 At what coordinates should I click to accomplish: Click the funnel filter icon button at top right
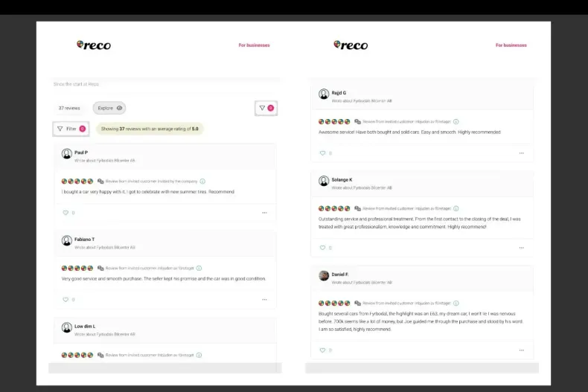click(x=266, y=108)
